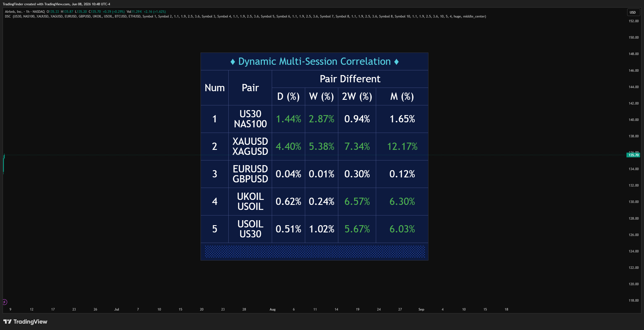Image resolution: width=644 pixels, height=330 pixels.
Task: Click the 0.51% daily value
Action: pos(288,229)
